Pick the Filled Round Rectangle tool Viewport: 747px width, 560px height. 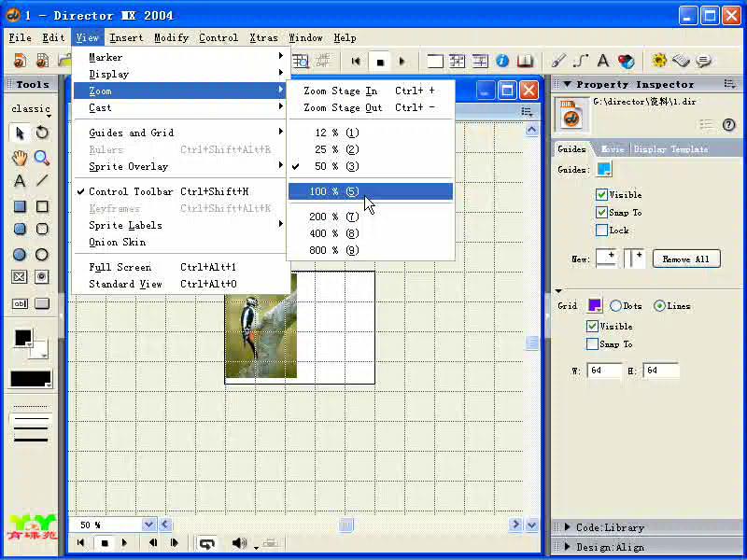coord(20,229)
